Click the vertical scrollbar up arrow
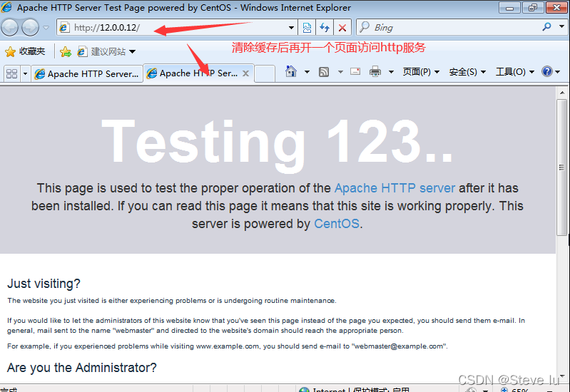Screen dimensions: 570x392 [562, 93]
